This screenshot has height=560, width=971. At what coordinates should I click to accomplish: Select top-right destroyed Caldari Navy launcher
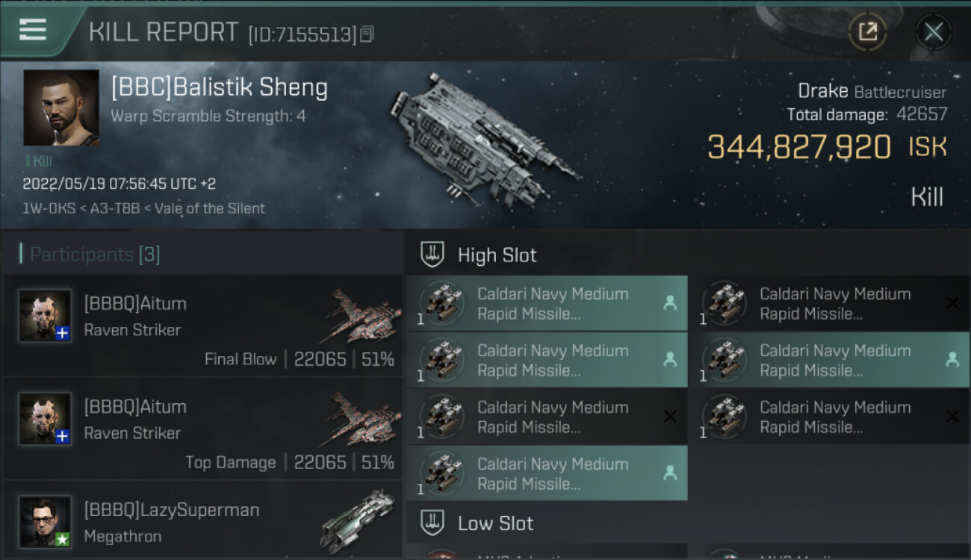pos(829,303)
